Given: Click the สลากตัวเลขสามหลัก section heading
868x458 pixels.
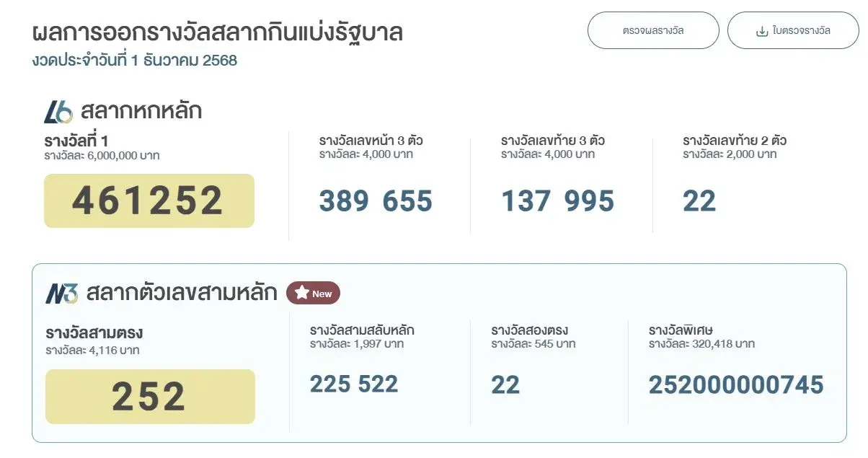Looking at the screenshot, I should click(182, 294).
